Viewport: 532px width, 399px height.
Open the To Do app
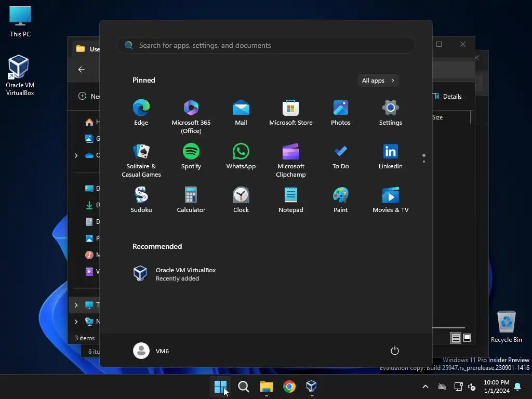tap(341, 157)
